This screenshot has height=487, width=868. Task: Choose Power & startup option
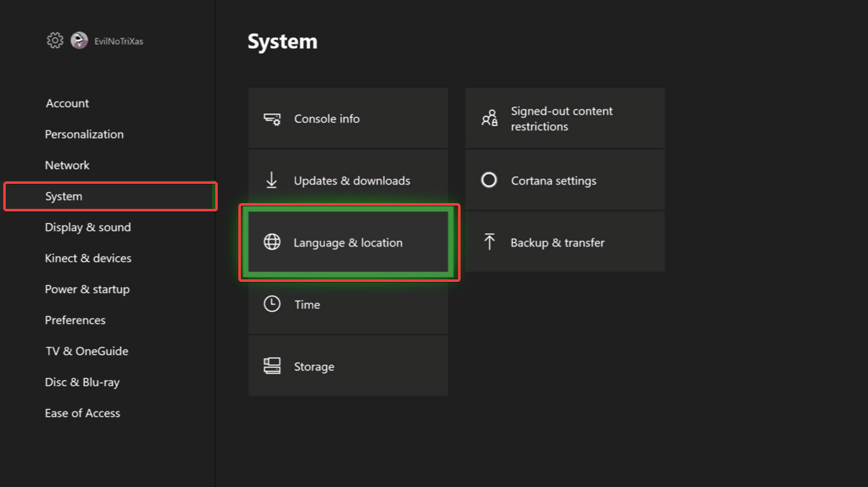pos(87,289)
